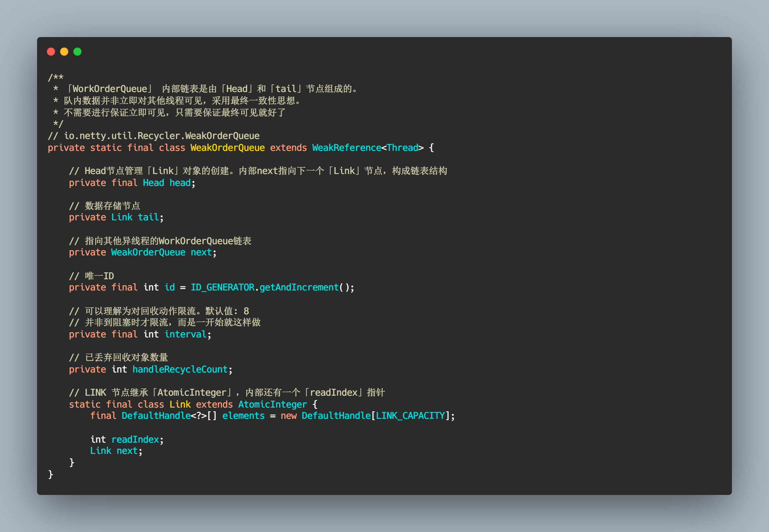Click 'AtomicInteger' in the Link class declaration

(x=272, y=404)
